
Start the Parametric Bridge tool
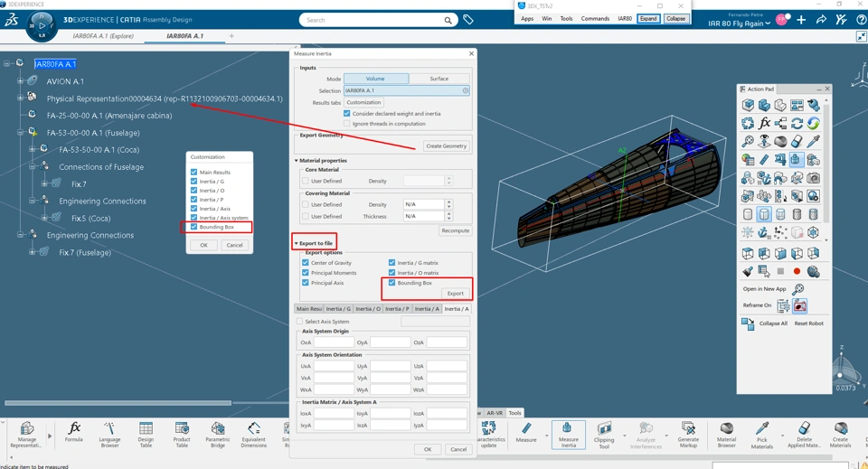point(218,435)
